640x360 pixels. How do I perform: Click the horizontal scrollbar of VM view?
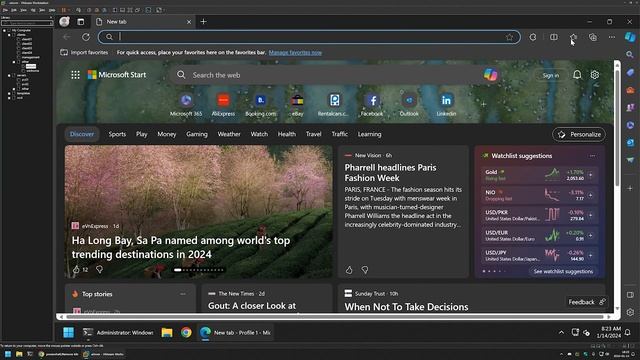click(335, 317)
